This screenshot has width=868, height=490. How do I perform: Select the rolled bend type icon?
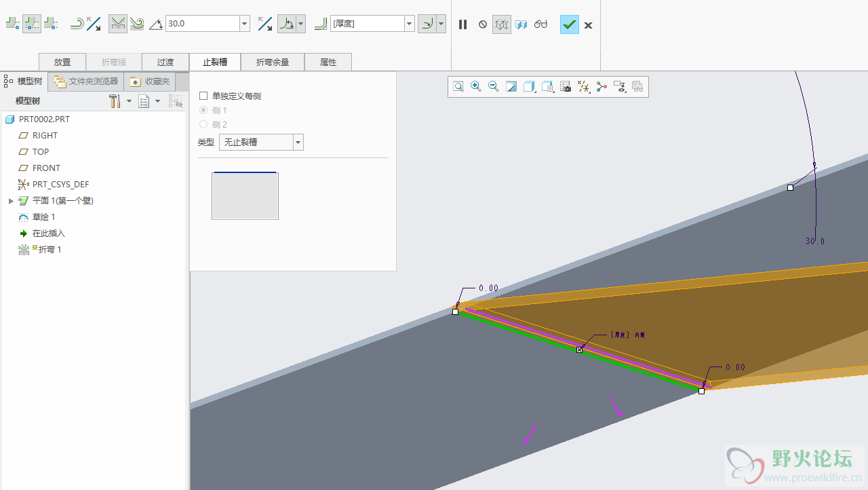point(137,24)
